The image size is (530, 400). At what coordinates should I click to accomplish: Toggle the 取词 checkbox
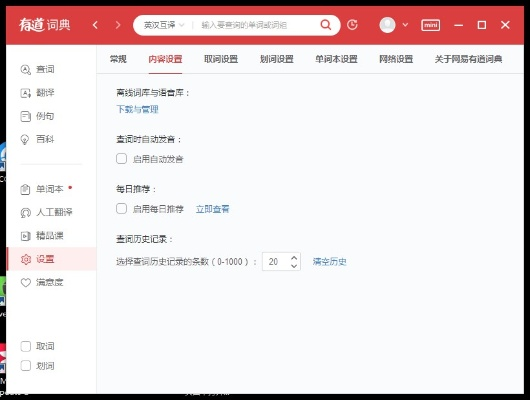tap(26, 346)
